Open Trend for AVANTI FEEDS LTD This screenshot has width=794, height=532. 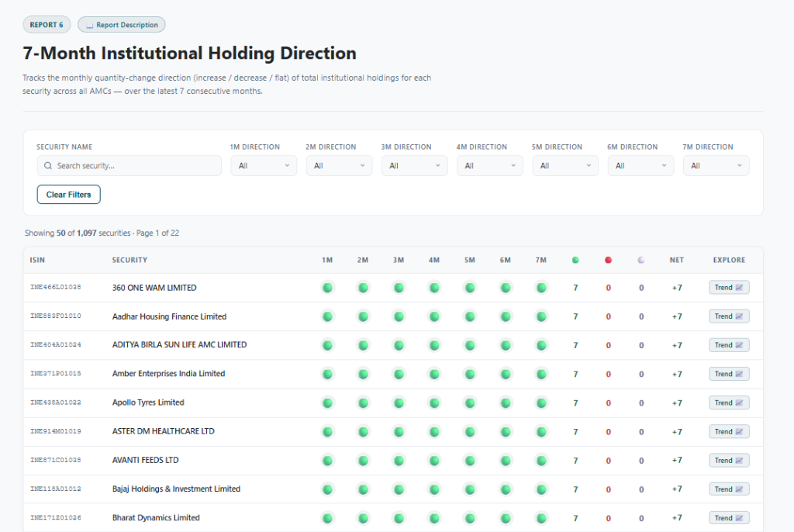coord(729,461)
